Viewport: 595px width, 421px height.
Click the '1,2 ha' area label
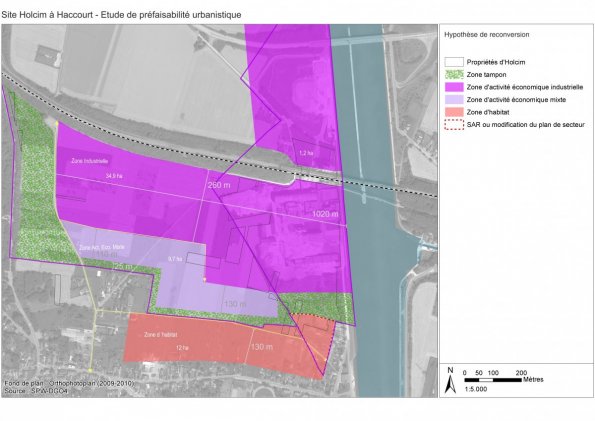point(306,153)
